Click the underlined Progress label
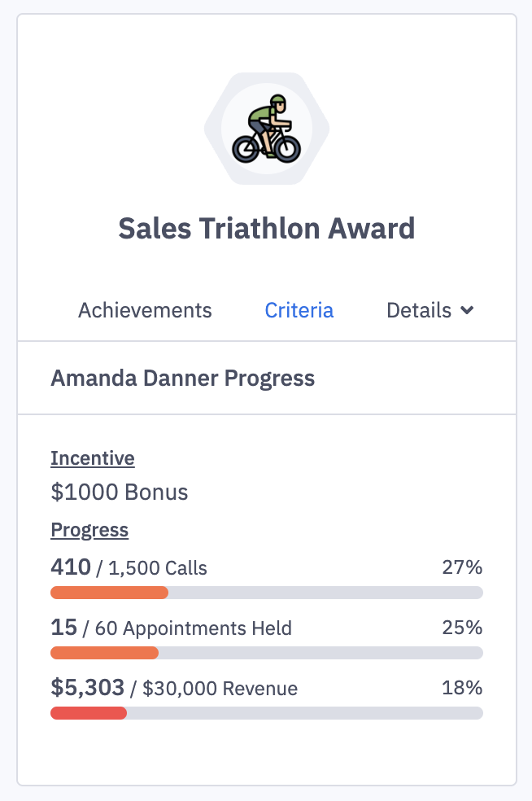 coord(89,531)
